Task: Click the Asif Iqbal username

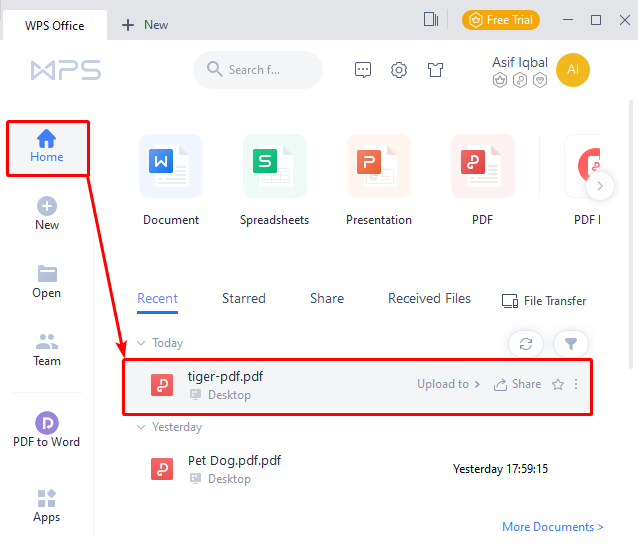Action: 520,62
